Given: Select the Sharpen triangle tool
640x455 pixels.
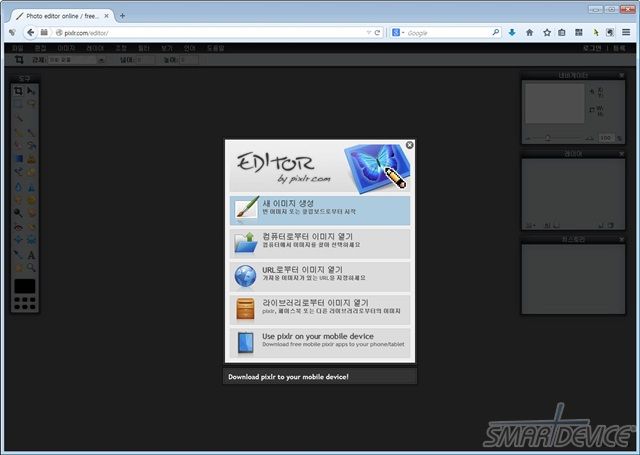Looking at the screenshot, I should pos(31,187).
